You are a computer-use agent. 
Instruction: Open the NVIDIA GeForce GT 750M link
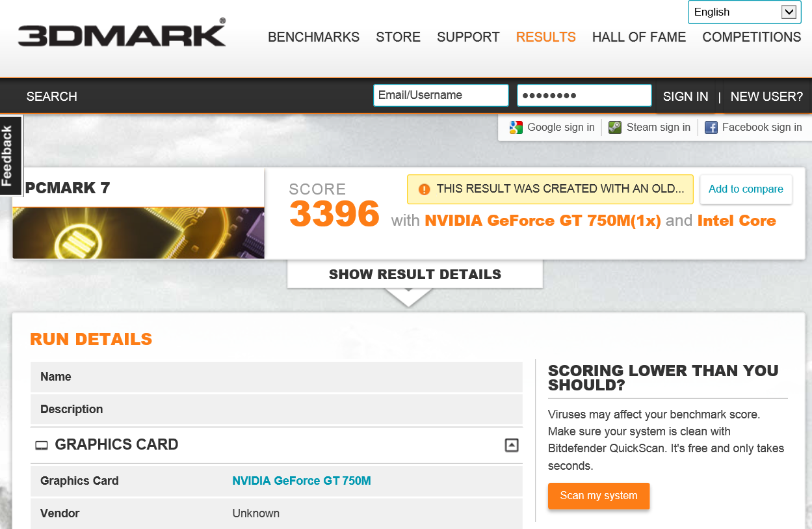coord(302,481)
